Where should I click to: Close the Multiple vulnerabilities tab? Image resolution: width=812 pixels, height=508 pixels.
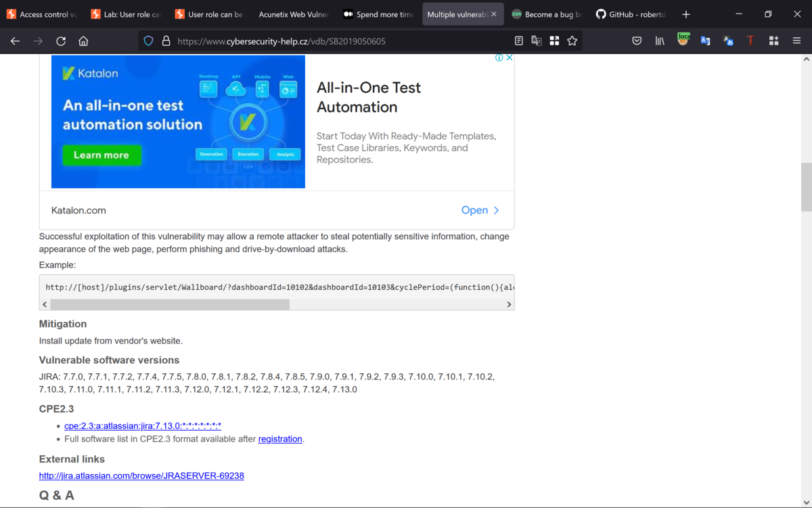[x=494, y=14]
